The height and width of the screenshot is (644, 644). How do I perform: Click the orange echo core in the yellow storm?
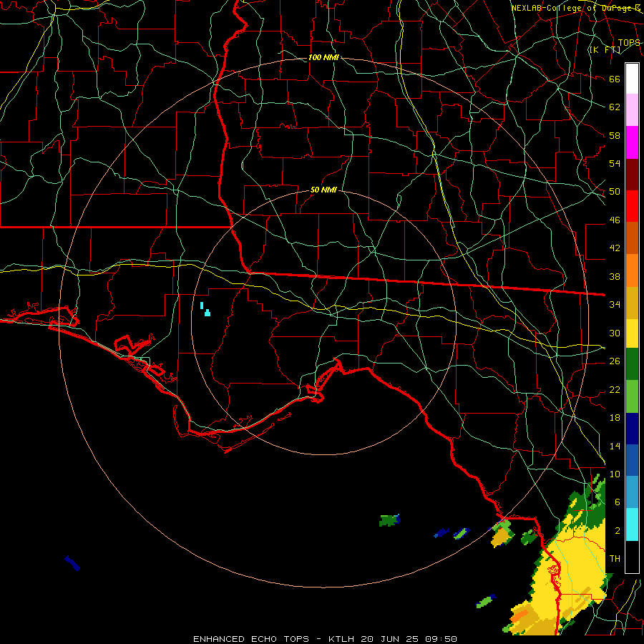point(519,615)
